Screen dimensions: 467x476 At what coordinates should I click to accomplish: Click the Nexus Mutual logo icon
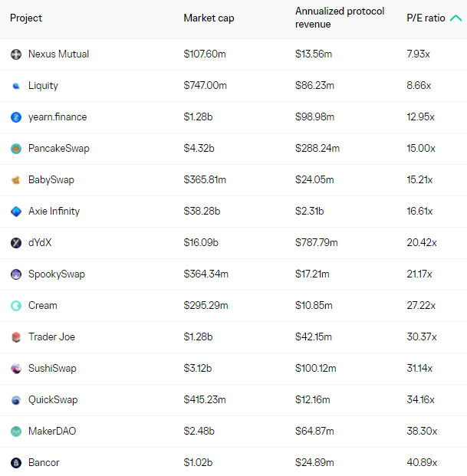click(x=16, y=54)
